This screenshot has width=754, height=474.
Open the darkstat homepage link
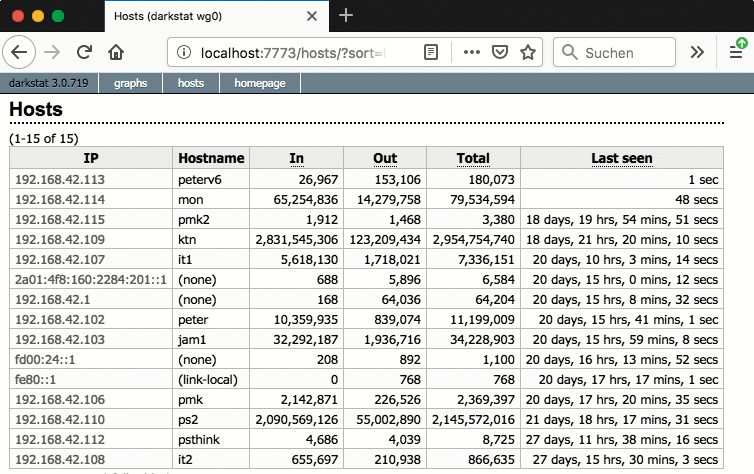[x=260, y=83]
